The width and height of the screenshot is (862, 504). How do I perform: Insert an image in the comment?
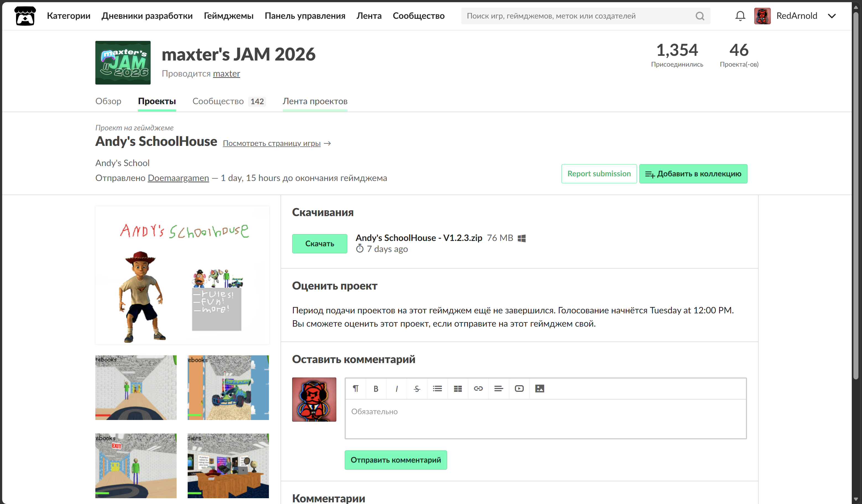(x=540, y=389)
